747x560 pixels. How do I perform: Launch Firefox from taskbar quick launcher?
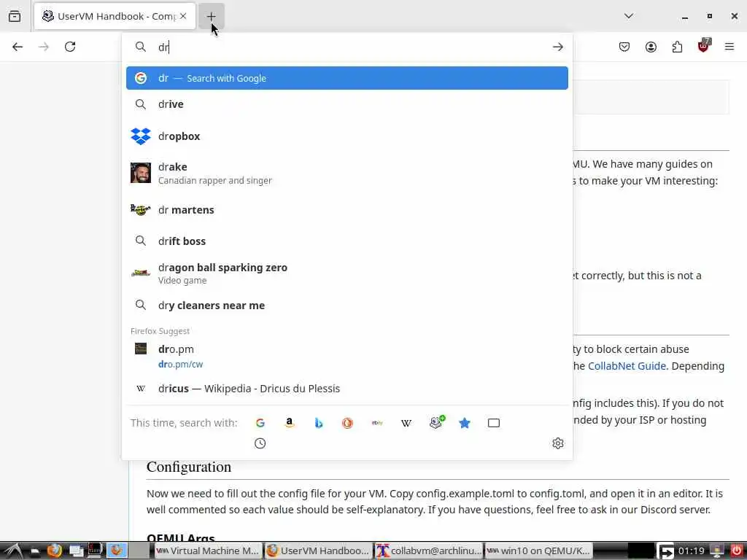[x=54, y=551]
